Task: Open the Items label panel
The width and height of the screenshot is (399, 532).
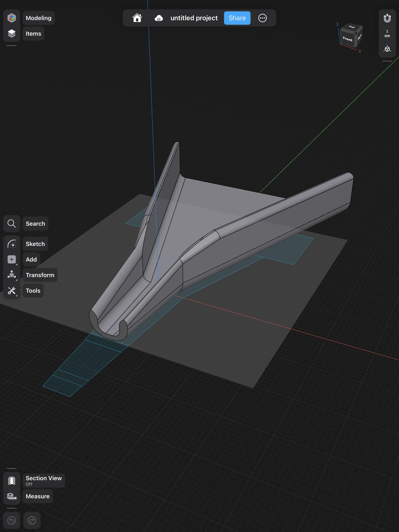Action: coord(34,33)
